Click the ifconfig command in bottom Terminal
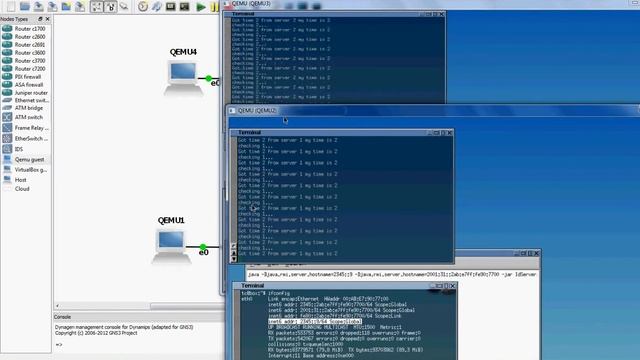Viewport: 640px width, 360px height. coord(279,293)
